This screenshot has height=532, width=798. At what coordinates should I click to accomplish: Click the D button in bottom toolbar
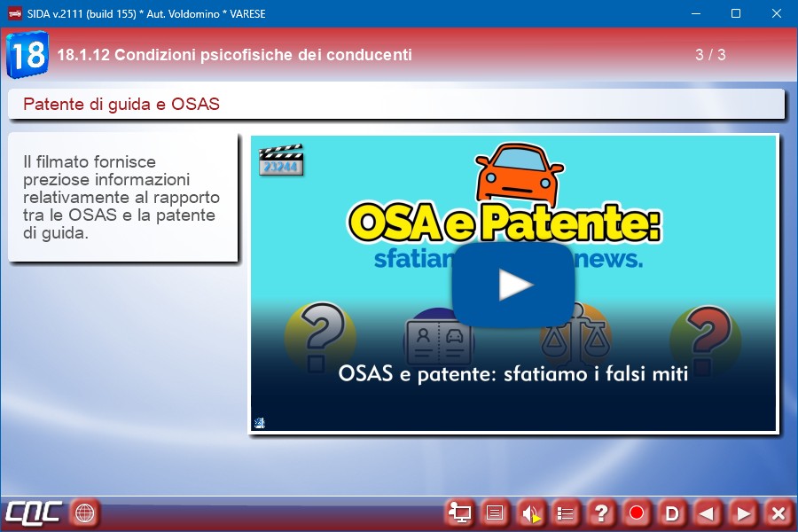click(x=672, y=512)
